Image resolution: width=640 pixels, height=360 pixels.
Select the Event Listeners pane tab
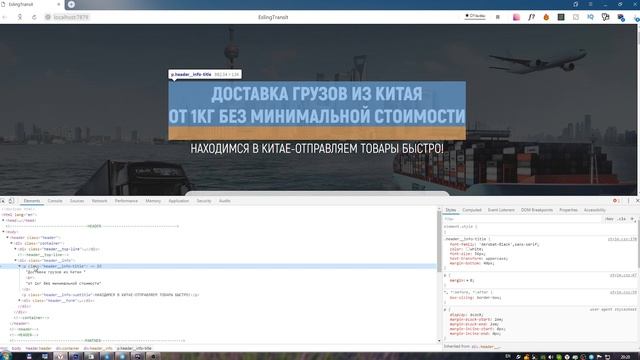(501, 210)
